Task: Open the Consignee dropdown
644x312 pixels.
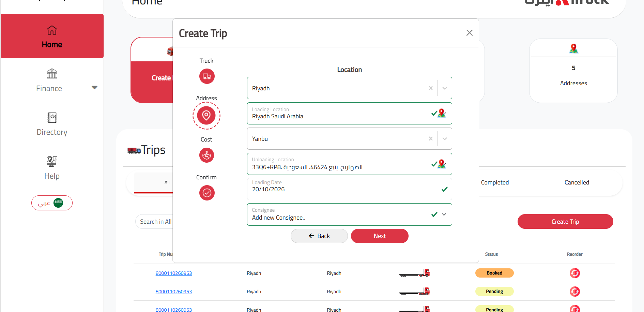Action: coord(444,214)
